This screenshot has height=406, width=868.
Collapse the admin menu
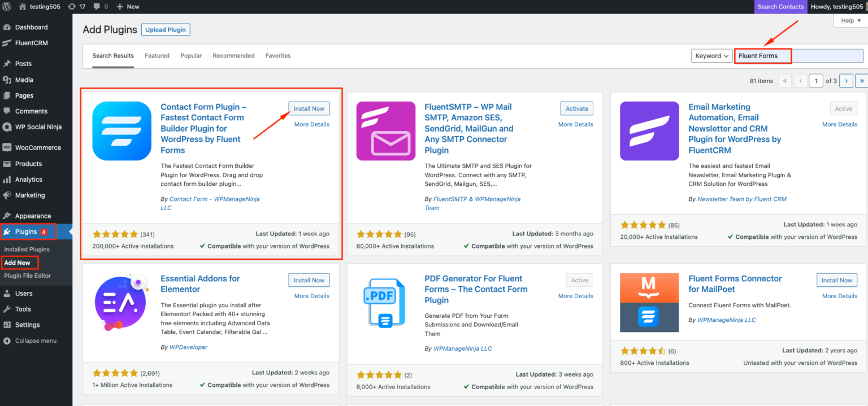point(7,340)
